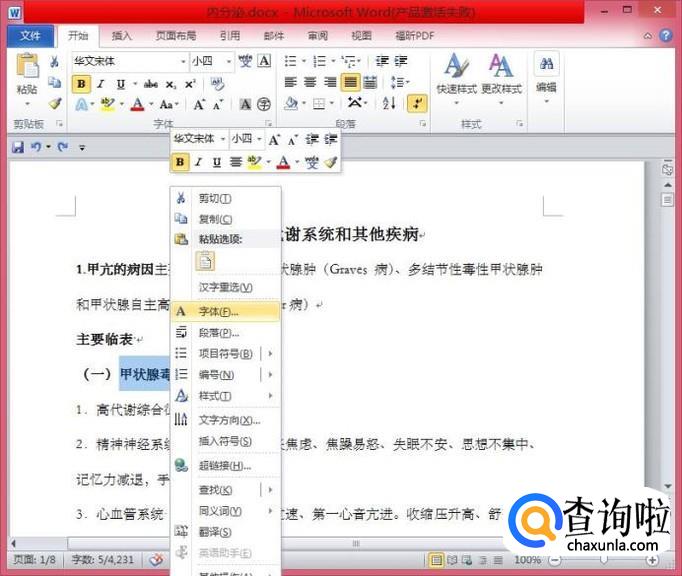Choose 翻译(S) from the context menu
Image resolution: width=682 pixels, height=576 pixels.
225,532
